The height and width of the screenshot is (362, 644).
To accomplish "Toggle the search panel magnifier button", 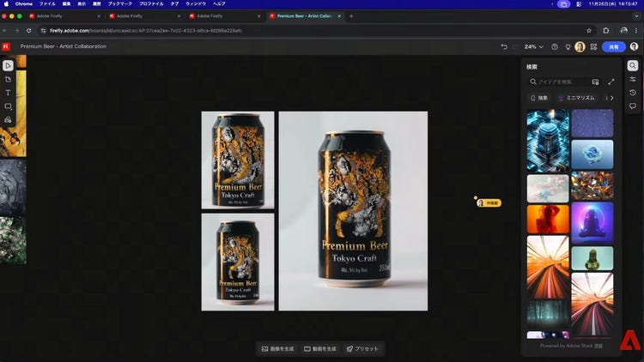I will (633, 65).
